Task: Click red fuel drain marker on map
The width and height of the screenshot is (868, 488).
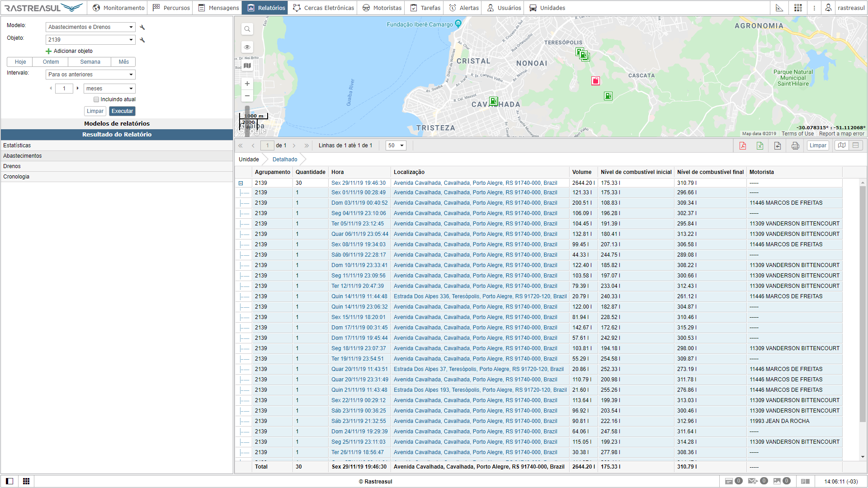Action: tap(595, 81)
